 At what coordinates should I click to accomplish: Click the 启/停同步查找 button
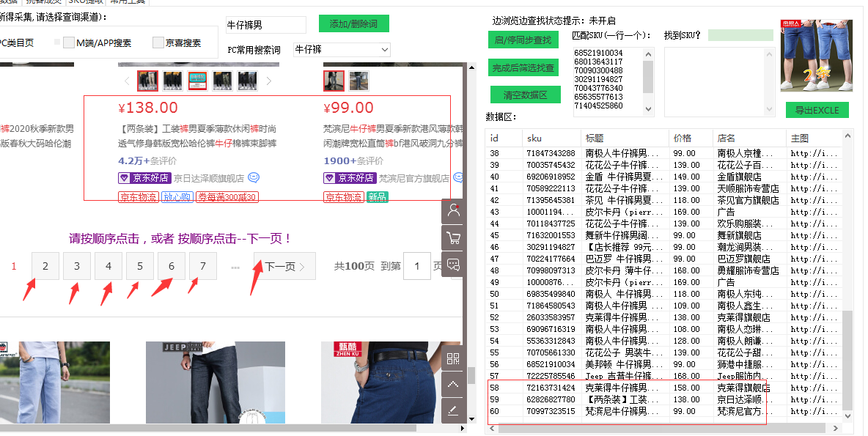click(523, 40)
